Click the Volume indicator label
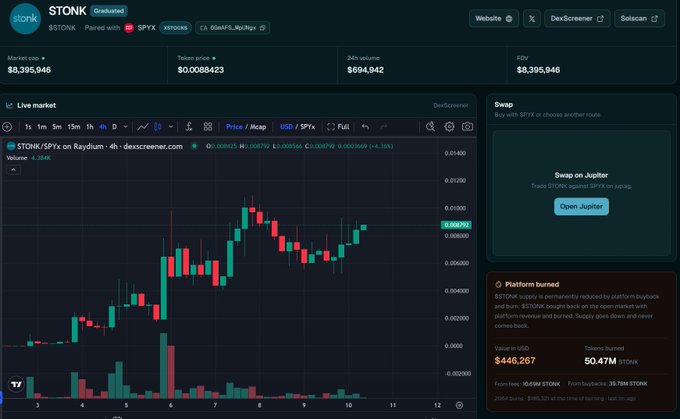 coord(17,158)
